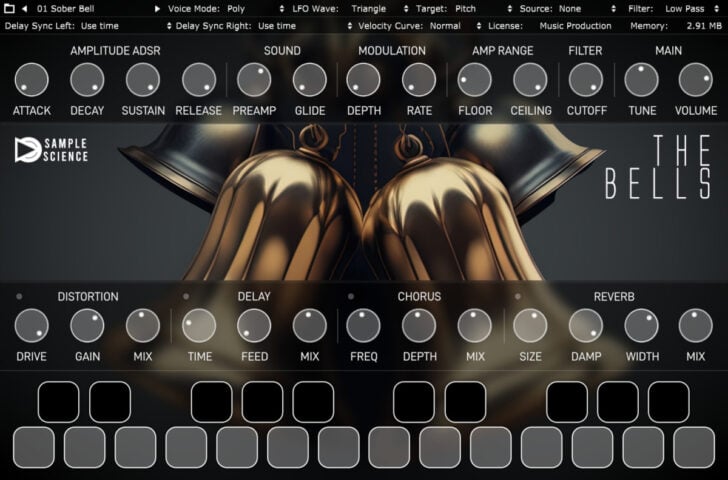Click the Reverb Width knob

(642, 325)
